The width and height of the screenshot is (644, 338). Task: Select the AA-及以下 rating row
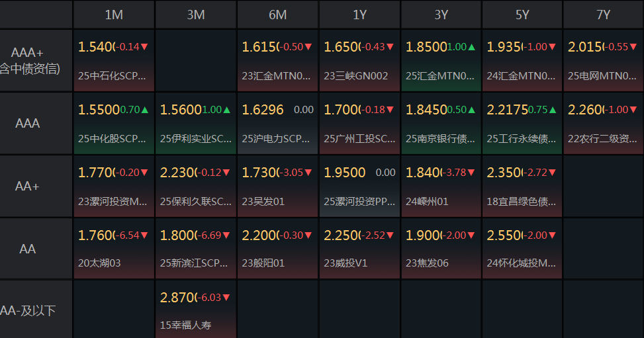click(28, 310)
